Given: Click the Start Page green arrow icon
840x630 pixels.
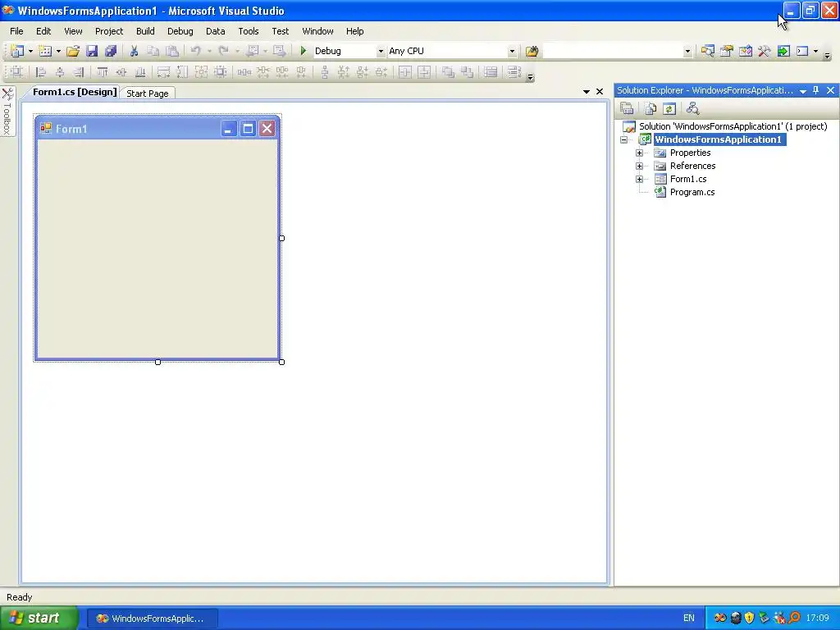Looking at the screenshot, I should click(x=783, y=51).
